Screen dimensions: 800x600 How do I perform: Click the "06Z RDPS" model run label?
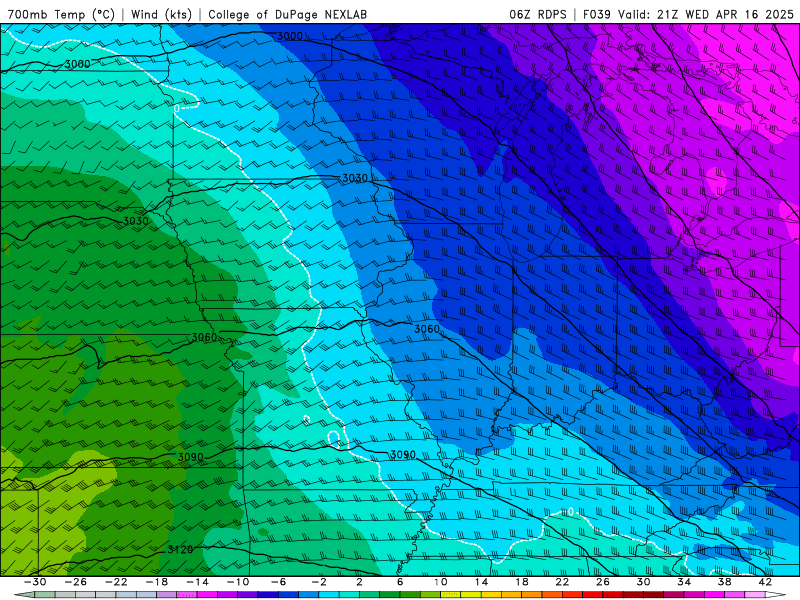click(538, 15)
